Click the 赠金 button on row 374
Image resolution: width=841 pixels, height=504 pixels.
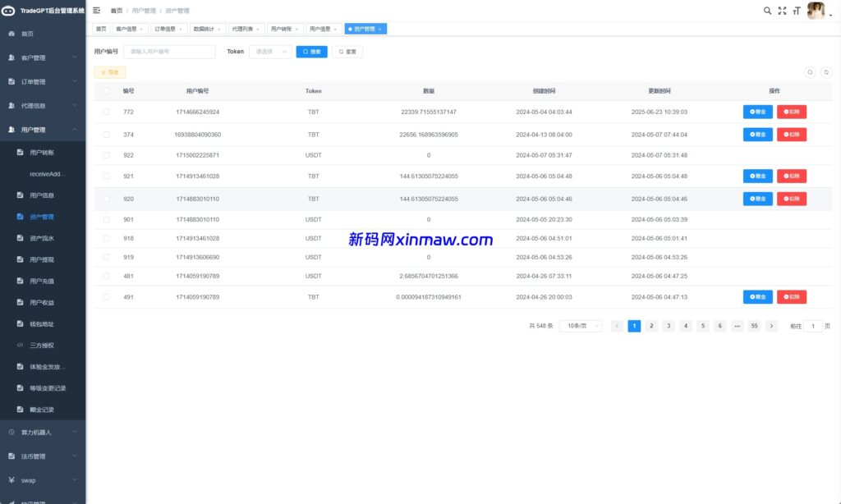(x=756, y=133)
